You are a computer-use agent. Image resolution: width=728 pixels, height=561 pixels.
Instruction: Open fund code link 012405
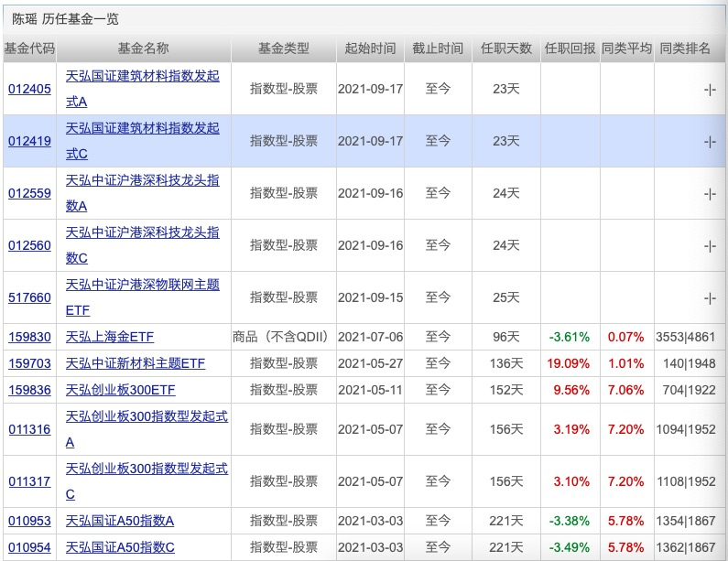tap(29, 89)
